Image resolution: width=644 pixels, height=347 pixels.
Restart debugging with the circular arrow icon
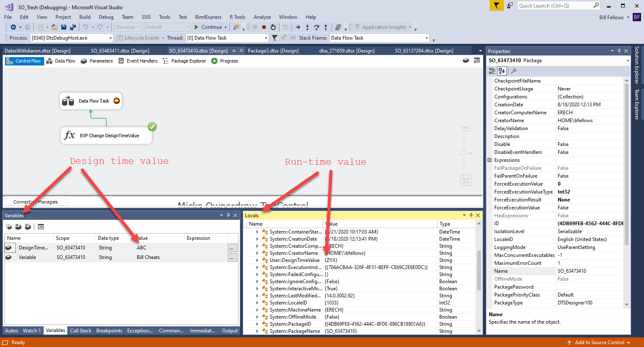(273, 27)
